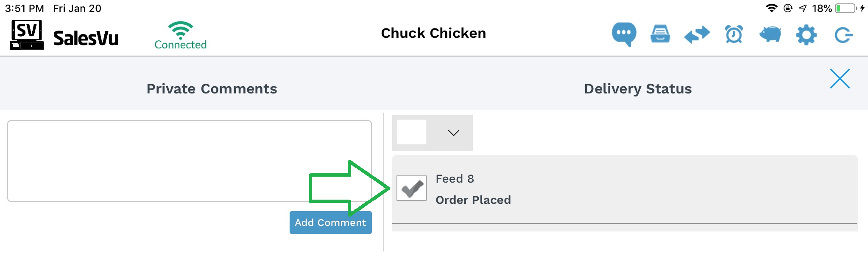This screenshot has height=268, width=868.
Task: Open the chat messages icon
Action: coord(624,34)
